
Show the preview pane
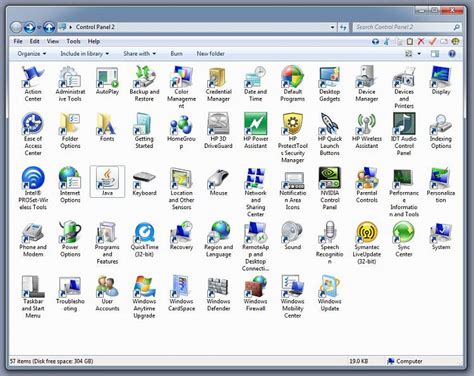click(435, 54)
